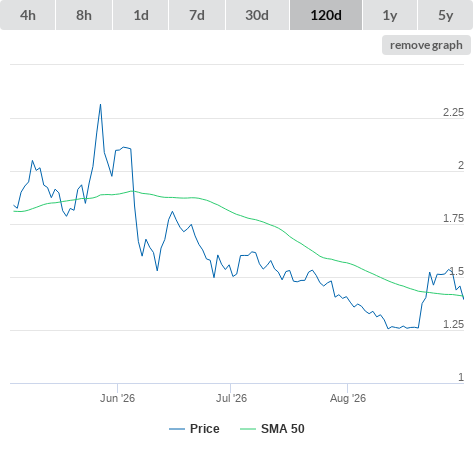Click the flat price low near 1.25
Viewport: 474px width, 455px height.
[403, 328]
